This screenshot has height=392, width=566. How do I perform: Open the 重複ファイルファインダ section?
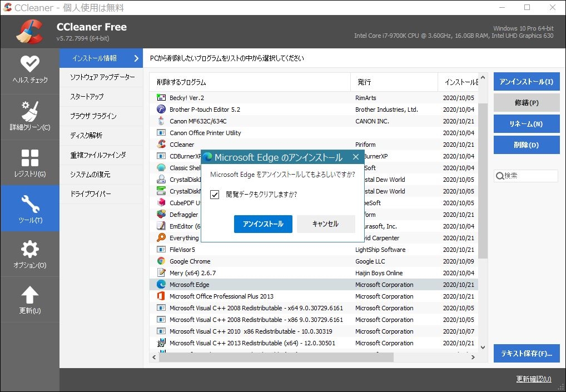(101, 155)
